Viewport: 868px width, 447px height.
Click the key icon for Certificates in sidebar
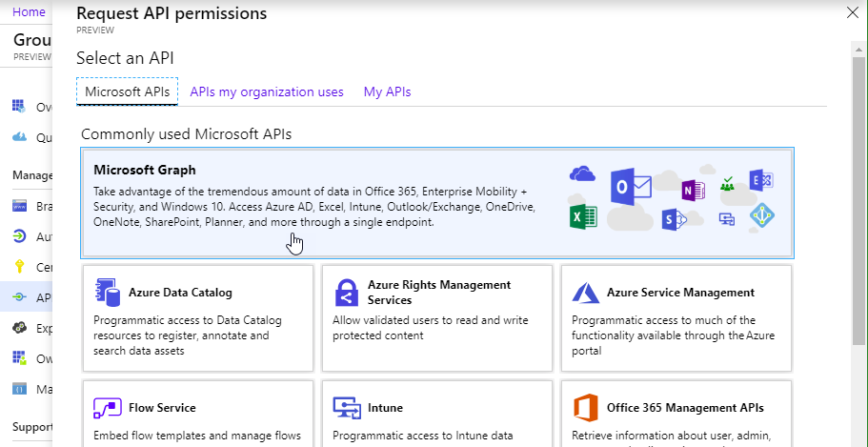pyautogui.click(x=19, y=267)
